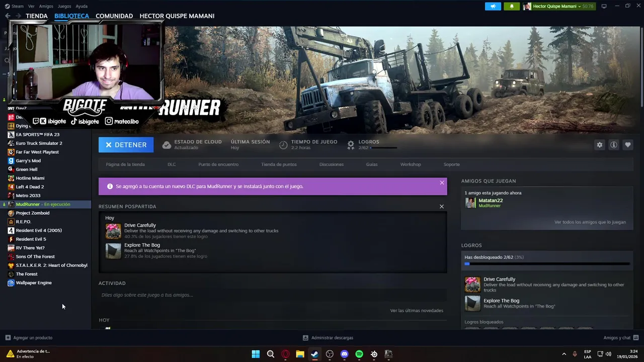Click the achievements progress bar 2/62

coord(547,263)
